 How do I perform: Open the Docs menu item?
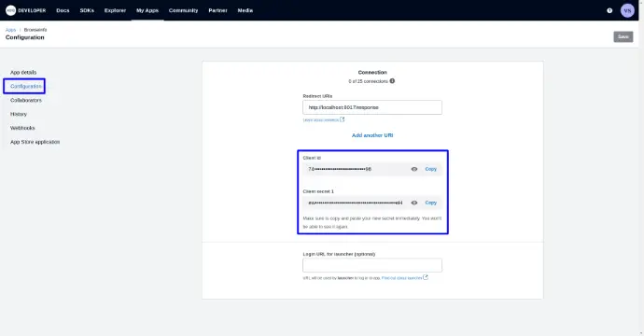tap(63, 10)
